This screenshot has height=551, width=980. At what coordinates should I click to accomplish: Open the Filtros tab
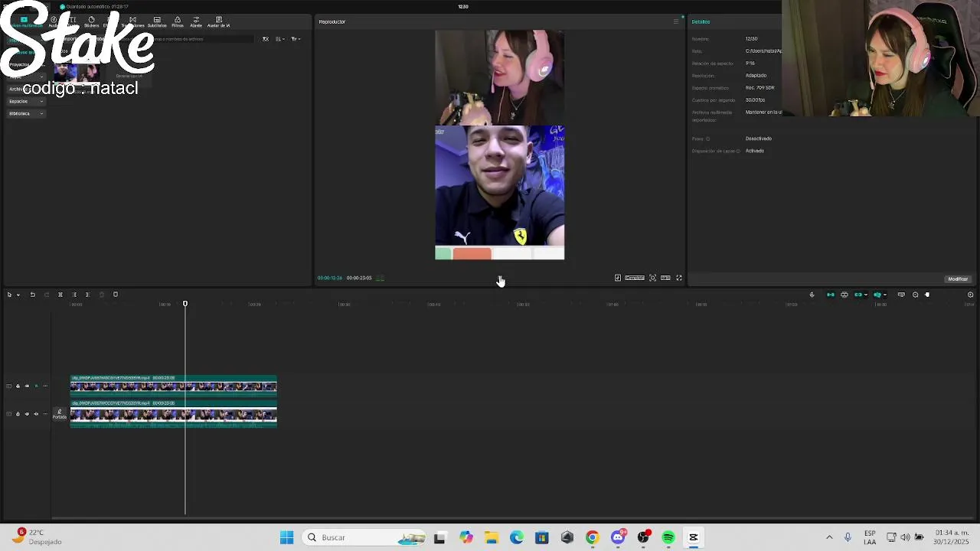coord(178,21)
